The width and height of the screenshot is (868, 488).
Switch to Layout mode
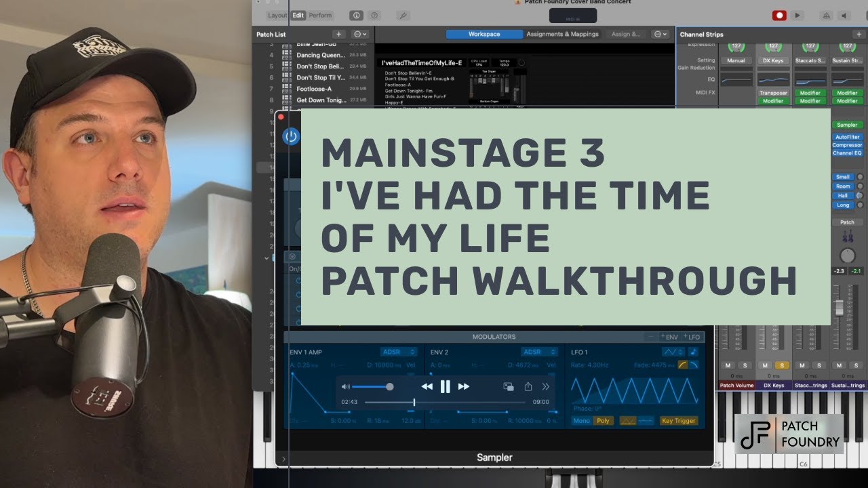[x=277, y=15]
